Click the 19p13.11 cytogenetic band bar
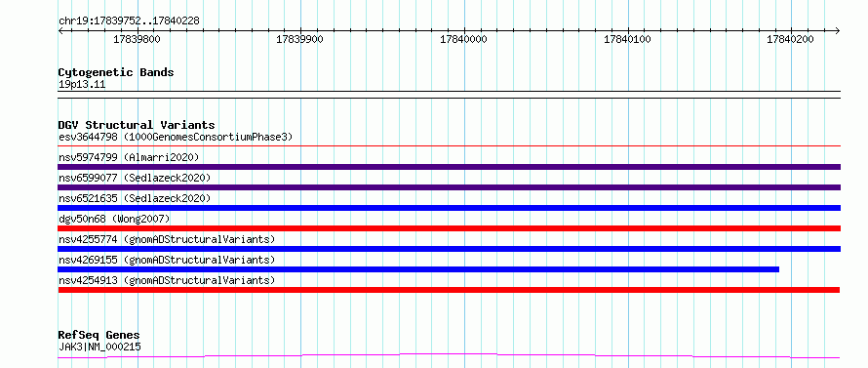This screenshot has height=368, width=868. 449,95
